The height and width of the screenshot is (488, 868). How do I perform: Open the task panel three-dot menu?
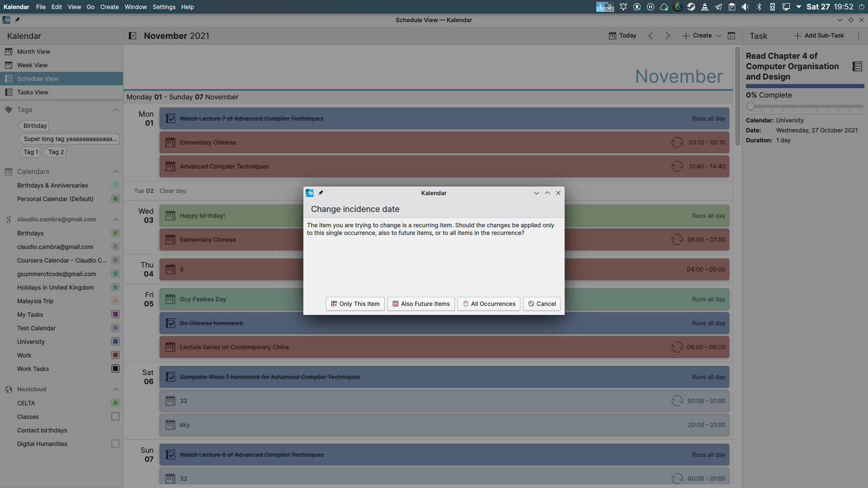[859, 36]
